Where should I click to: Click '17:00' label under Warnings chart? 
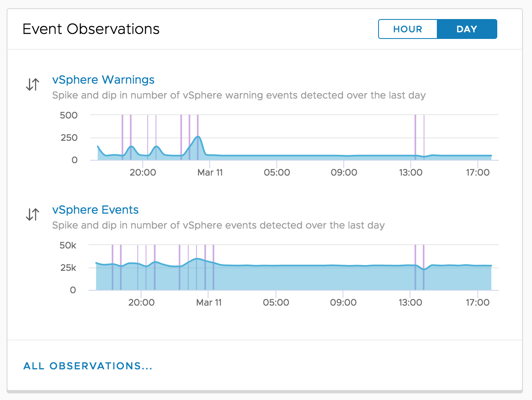click(478, 172)
